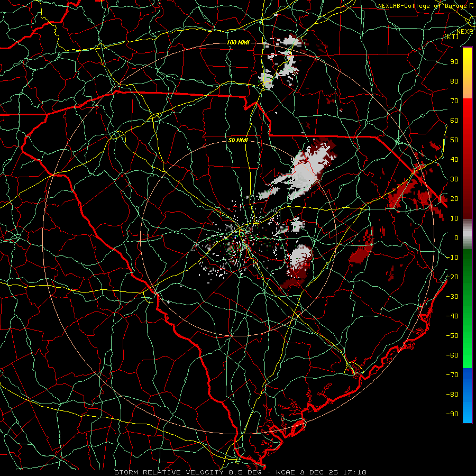476x476 pixels.
Task: Click the -50 value on the velocity scale
Action: click(x=452, y=336)
